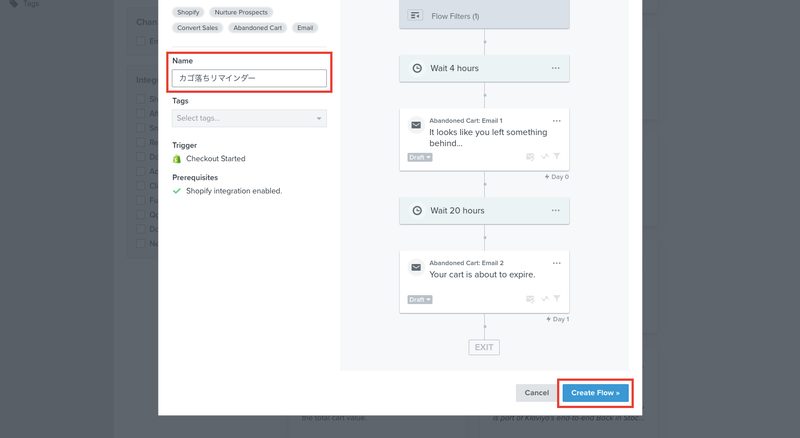Select the Wait 20 hours step
800x438 pixels.
484,211
